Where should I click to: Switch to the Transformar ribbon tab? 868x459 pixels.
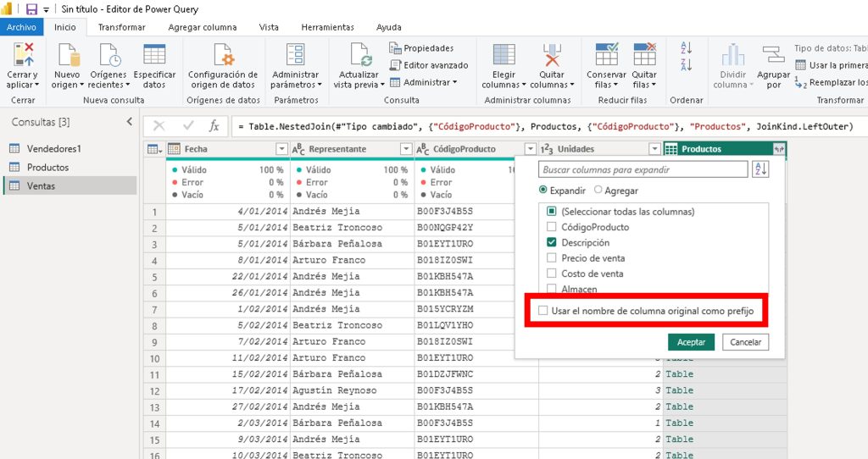[x=121, y=27]
